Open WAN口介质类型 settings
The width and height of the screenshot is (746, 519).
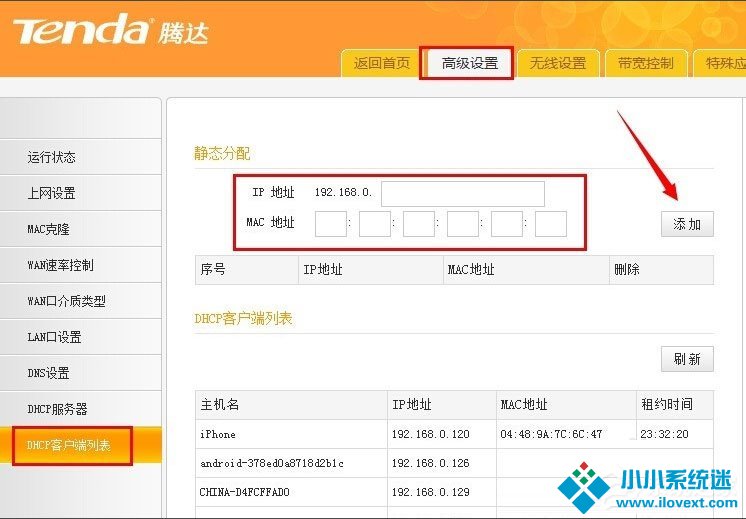click(x=81, y=301)
